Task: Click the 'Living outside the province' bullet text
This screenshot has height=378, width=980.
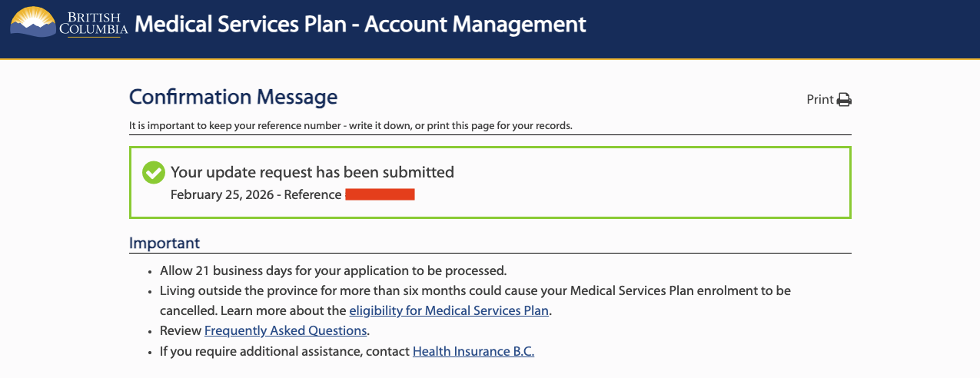Action: pyautogui.click(x=475, y=291)
